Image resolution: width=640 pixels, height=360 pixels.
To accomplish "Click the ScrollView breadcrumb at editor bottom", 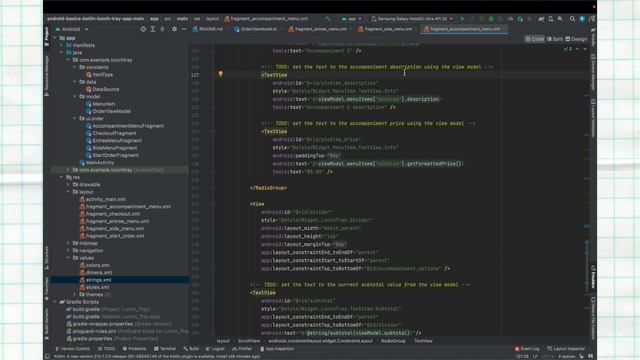I will (249, 341).
